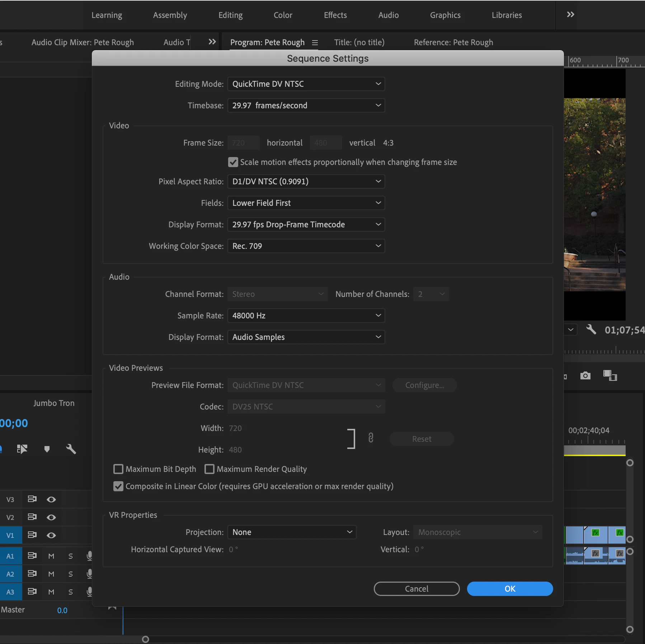Click the Export Frame camera icon
Image resolution: width=645 pixels, height=644 pixels.
click(x=585, y=375)
